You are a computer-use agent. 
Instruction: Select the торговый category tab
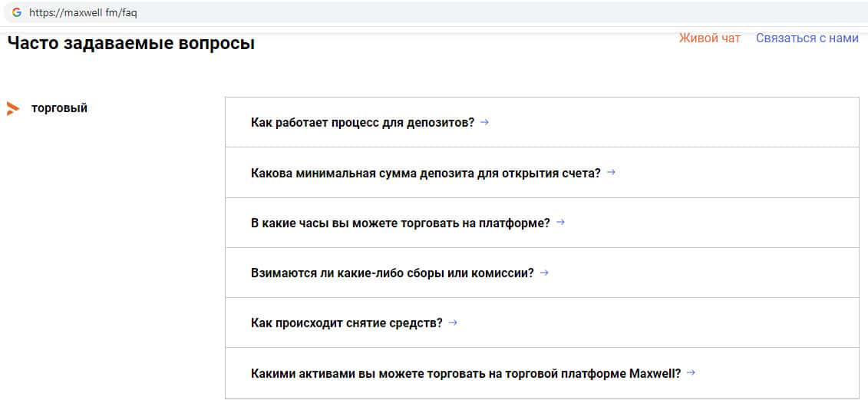pos(59,108)
